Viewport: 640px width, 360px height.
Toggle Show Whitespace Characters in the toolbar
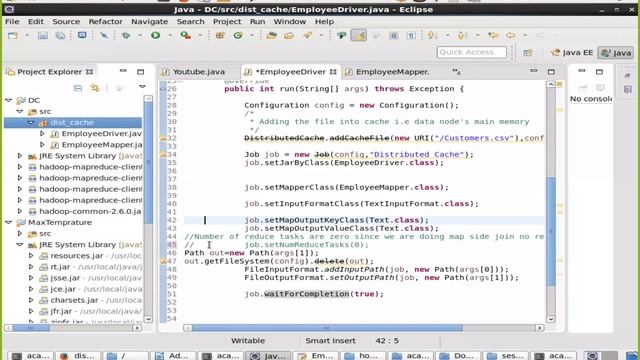[x=411, y=36]
